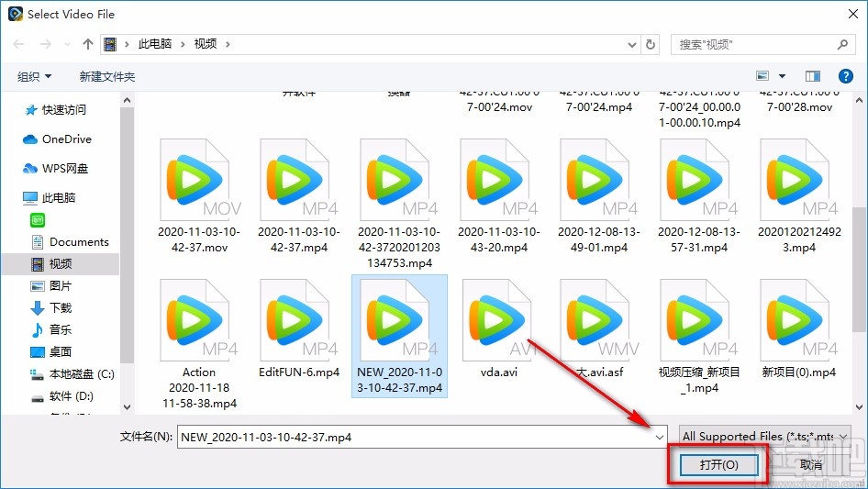The image size is (868, 489).
Task: Open Documents in the navigation pane
Action: (x=71, y=242)
